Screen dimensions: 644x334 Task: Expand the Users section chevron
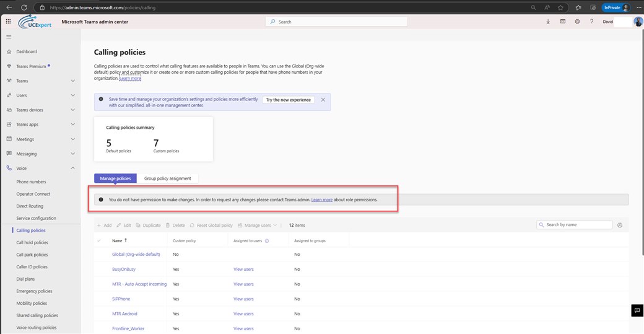[72, 95]
